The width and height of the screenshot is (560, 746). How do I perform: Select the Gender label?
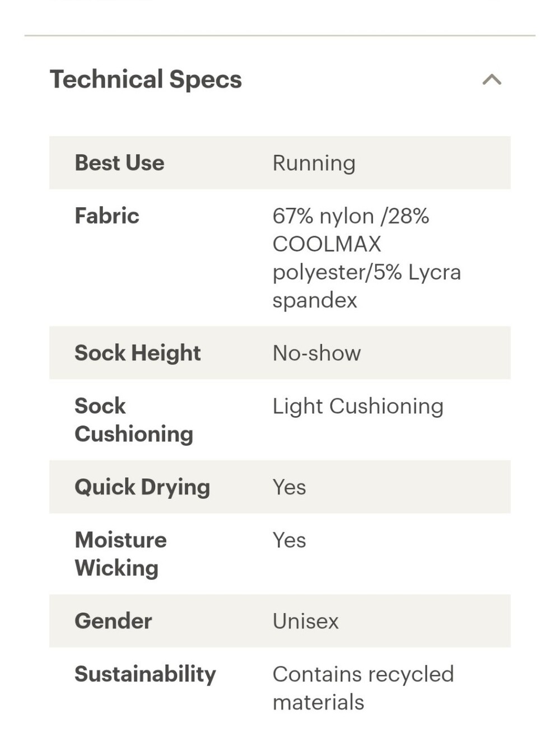click(x=113, y=621)
